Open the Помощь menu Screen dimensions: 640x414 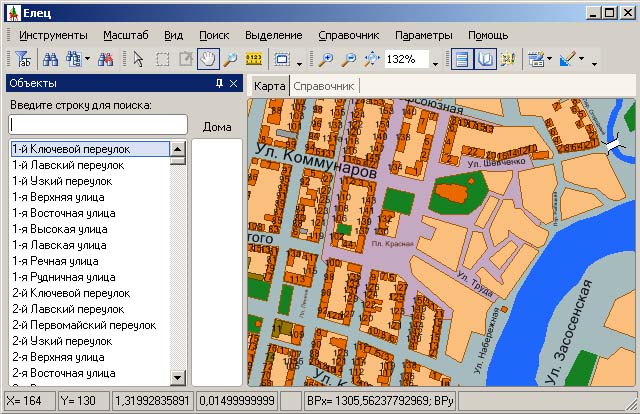(488, 36)
